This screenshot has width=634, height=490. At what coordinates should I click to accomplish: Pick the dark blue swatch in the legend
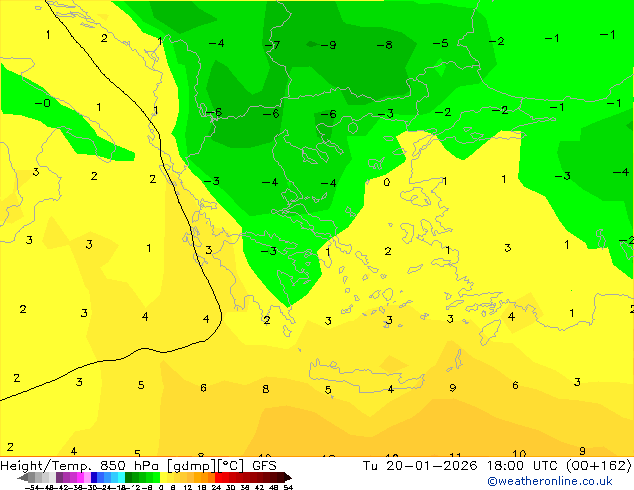coord(94,477)
